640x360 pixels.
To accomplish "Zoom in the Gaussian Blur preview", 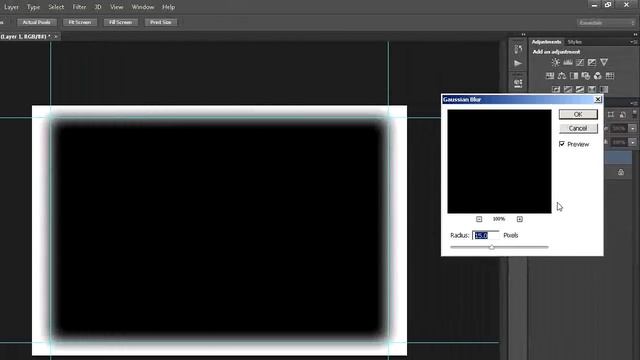I will 520,219.
